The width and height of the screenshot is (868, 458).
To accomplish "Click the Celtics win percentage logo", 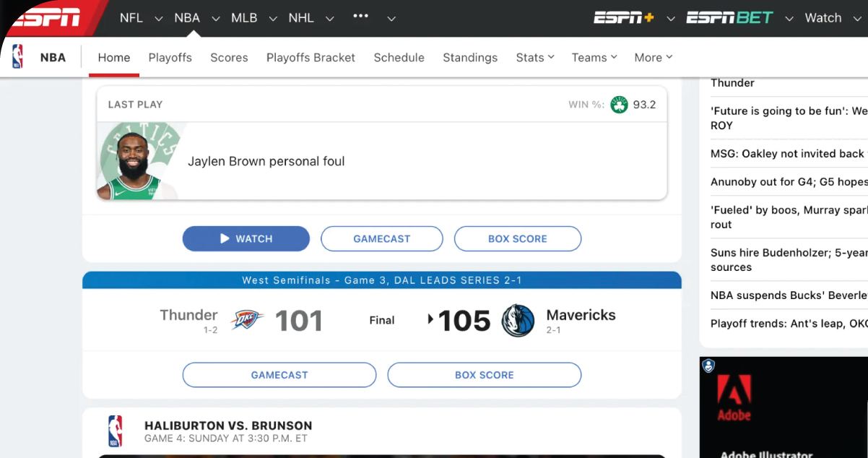I will (619, 105).
